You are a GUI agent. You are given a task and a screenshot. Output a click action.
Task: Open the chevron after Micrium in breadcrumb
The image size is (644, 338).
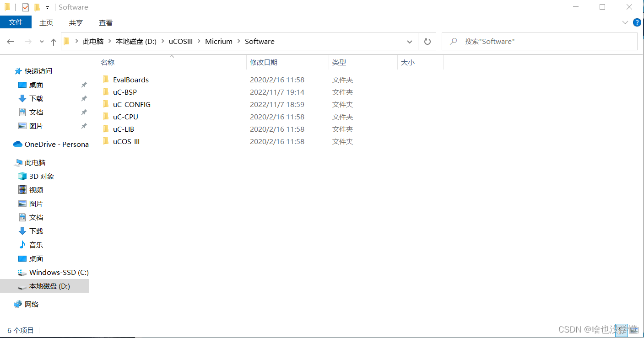coord(238,42)
